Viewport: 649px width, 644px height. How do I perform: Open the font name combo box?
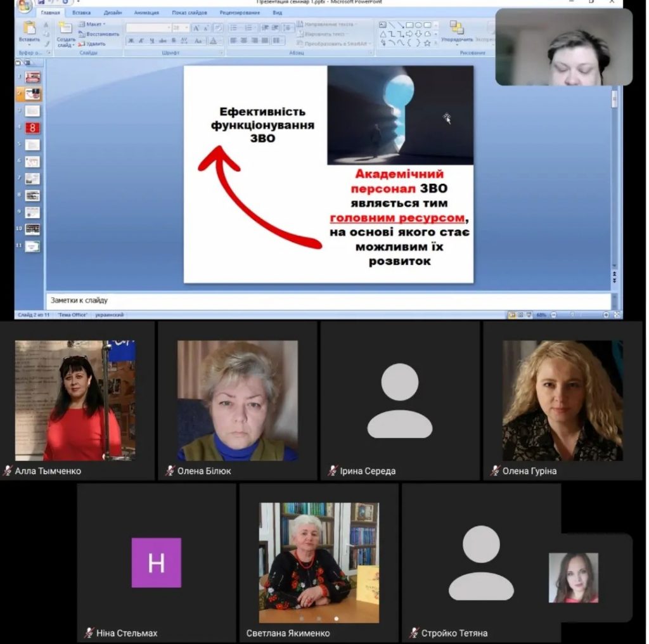pos(148,28)
